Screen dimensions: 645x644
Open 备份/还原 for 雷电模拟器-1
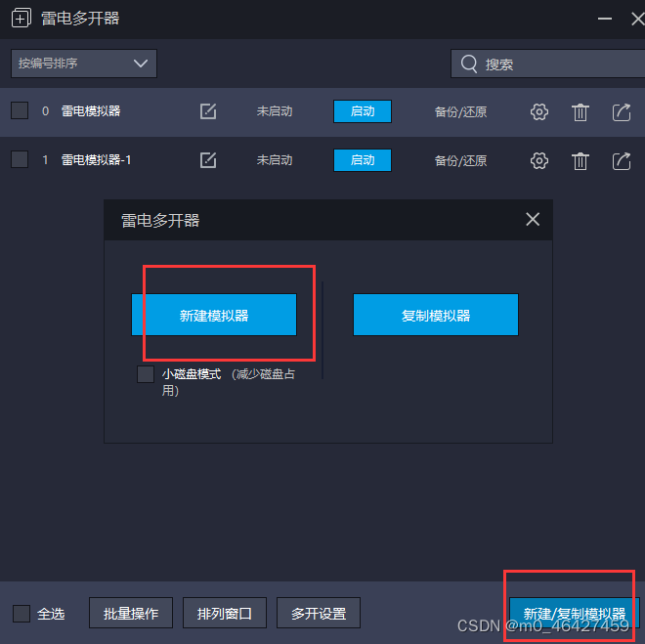(x=460, y=161)
